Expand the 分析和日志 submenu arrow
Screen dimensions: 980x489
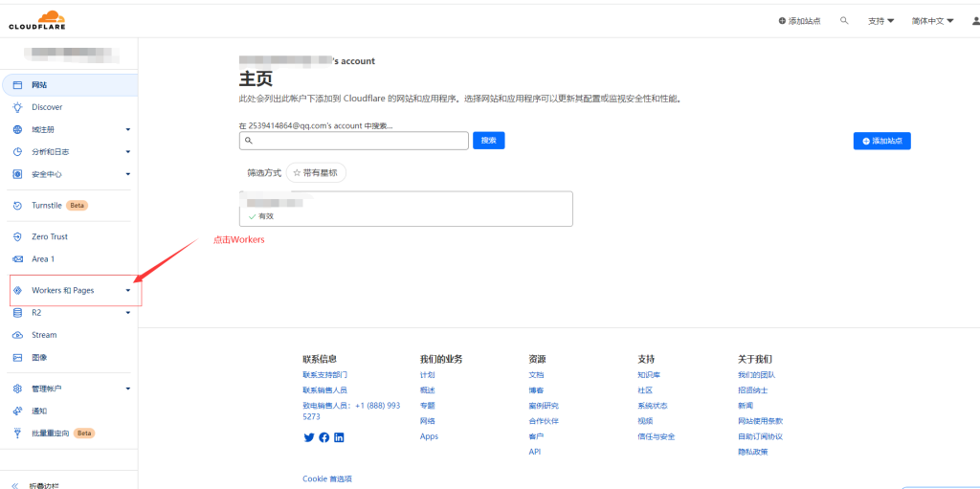point(128,152)
